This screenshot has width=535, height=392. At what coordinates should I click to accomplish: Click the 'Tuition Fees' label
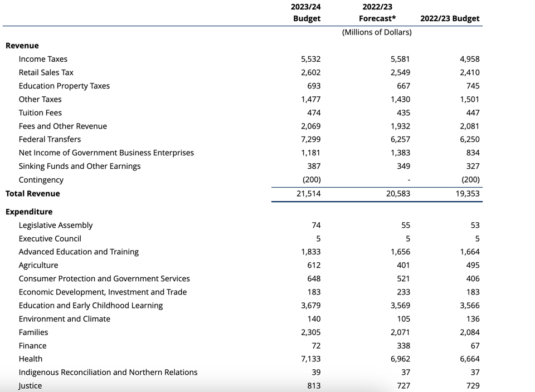click(40, 112)
